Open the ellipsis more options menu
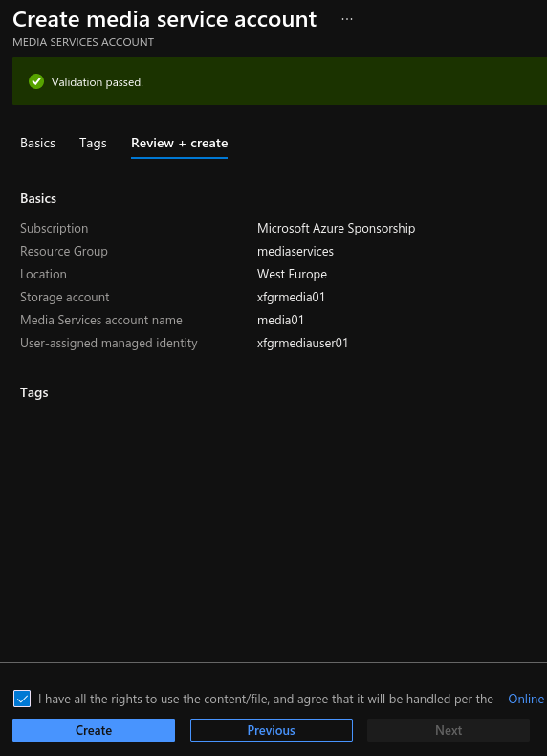The image size is (547, 756). (347, 19)
